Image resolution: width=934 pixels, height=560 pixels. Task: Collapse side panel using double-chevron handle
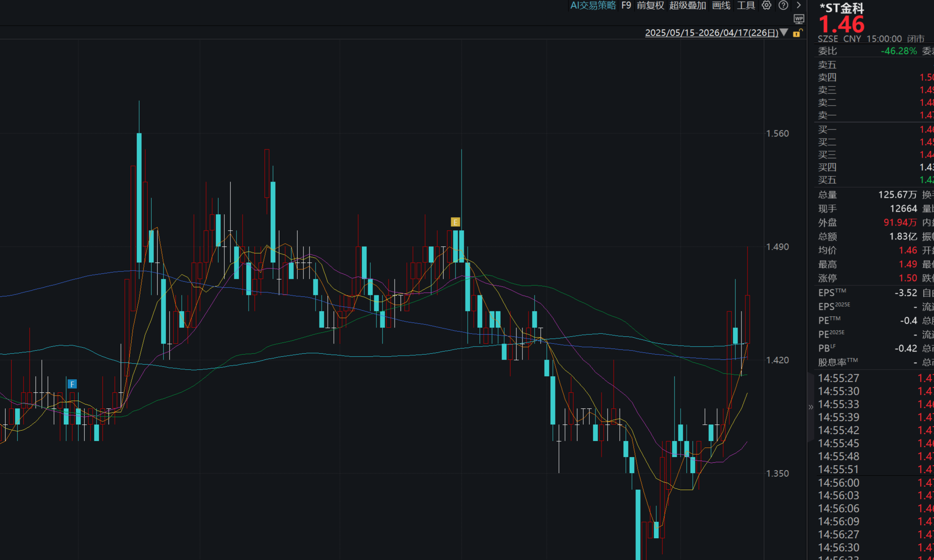pyautogui.click(x=811, y=407)
